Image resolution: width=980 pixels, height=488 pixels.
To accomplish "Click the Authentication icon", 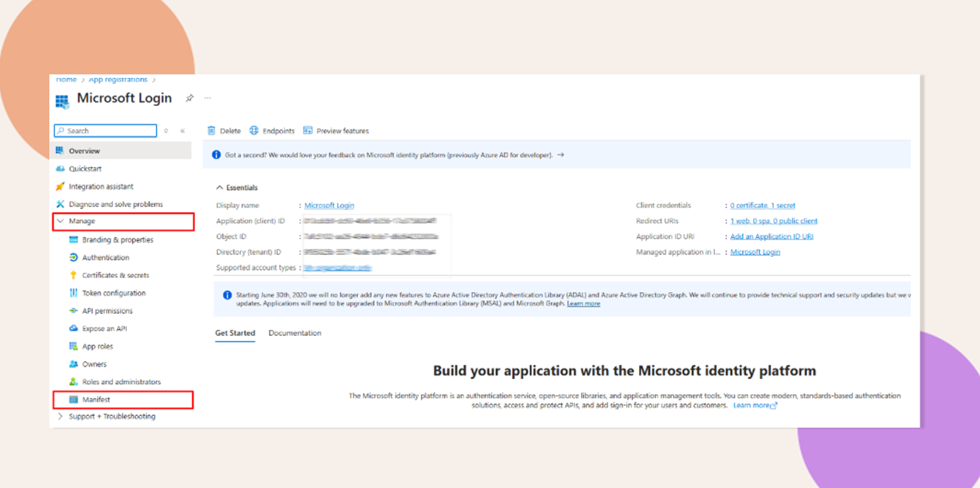I will pos(74,258).
